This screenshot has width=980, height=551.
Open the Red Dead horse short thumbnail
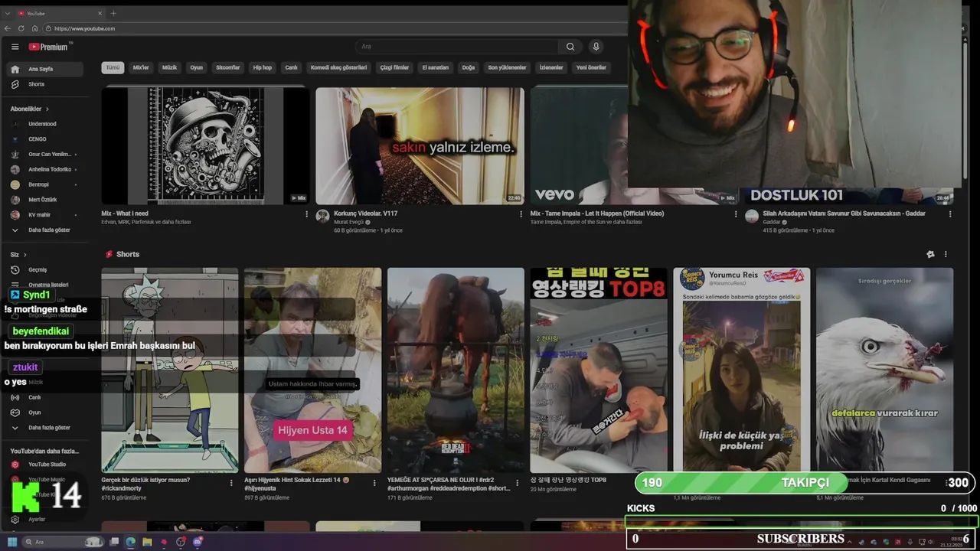click(x=456, y=370)
